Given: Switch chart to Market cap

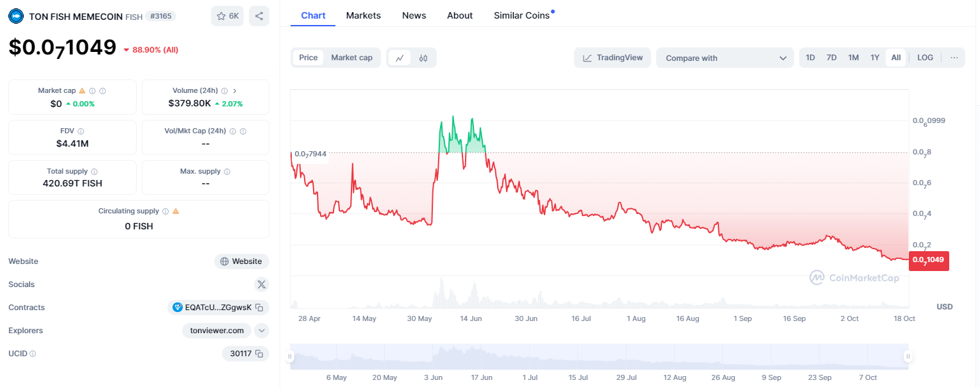Looking at the screenshot, I should point(351,58).
